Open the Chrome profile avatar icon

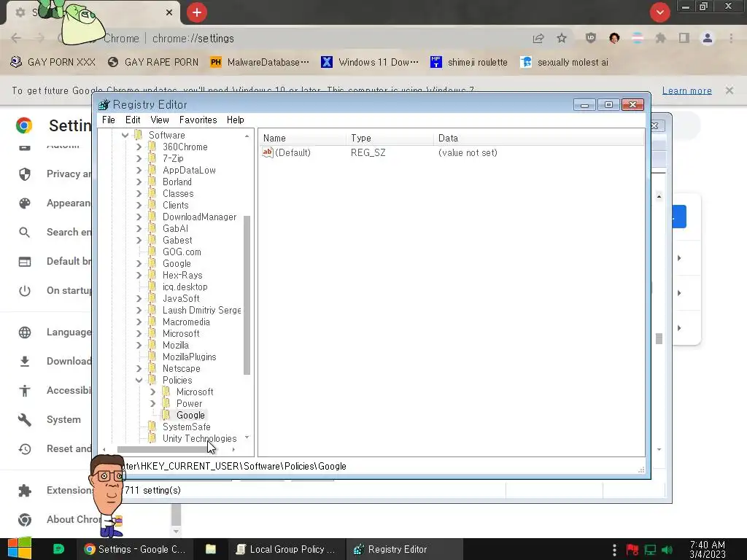(x=708, y=38)
